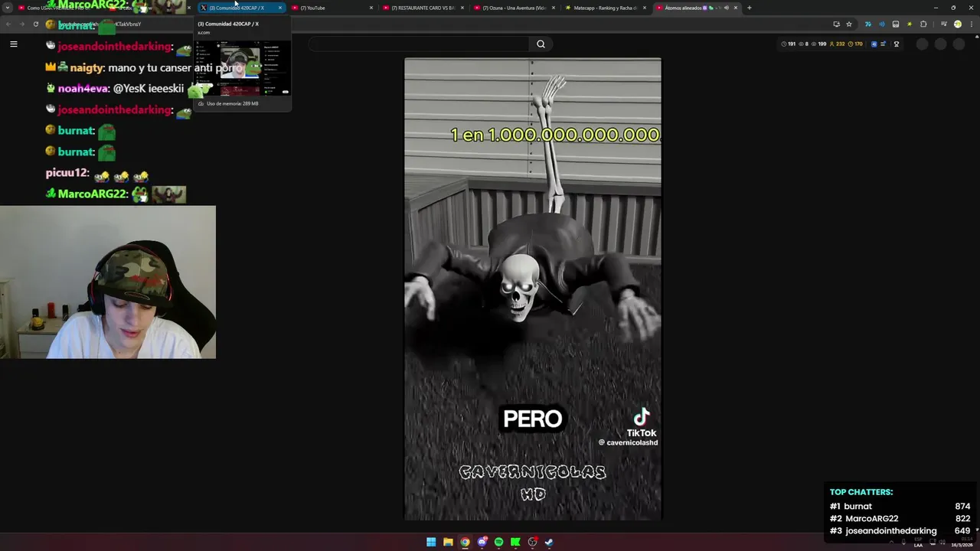Click the trophy icon in stats bar

897,44
